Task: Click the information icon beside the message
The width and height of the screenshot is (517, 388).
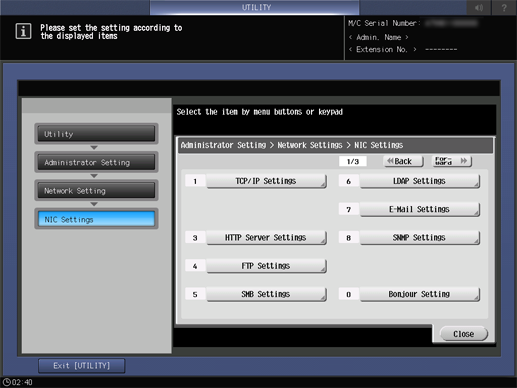Action: [x=23, y=31]
